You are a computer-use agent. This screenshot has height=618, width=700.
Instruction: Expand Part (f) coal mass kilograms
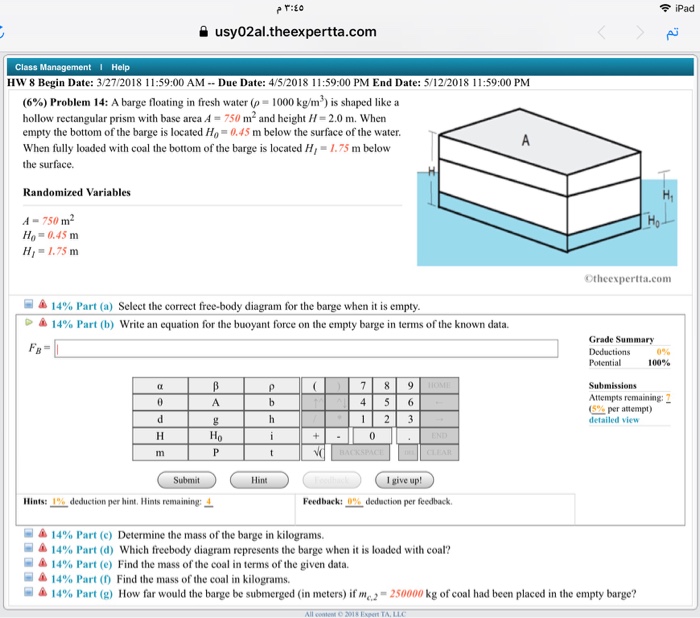pyautogui.click(x=28, y=577)
